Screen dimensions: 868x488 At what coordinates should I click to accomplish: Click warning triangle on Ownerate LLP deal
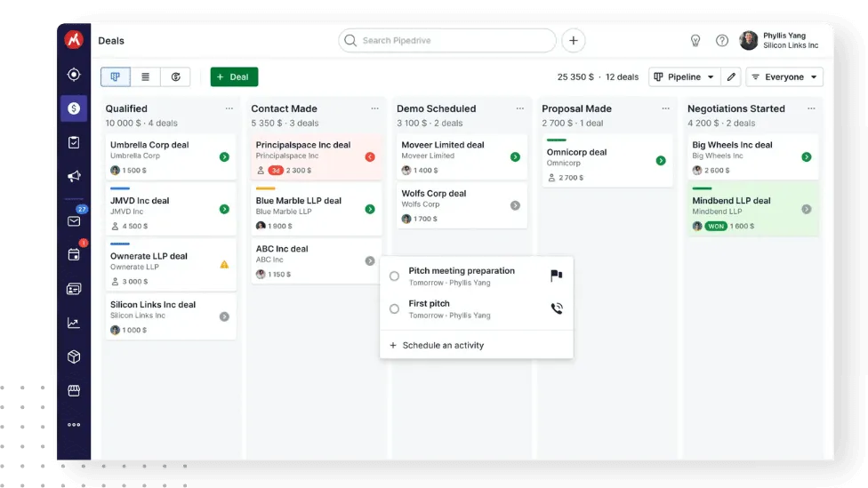click(224, 265)
